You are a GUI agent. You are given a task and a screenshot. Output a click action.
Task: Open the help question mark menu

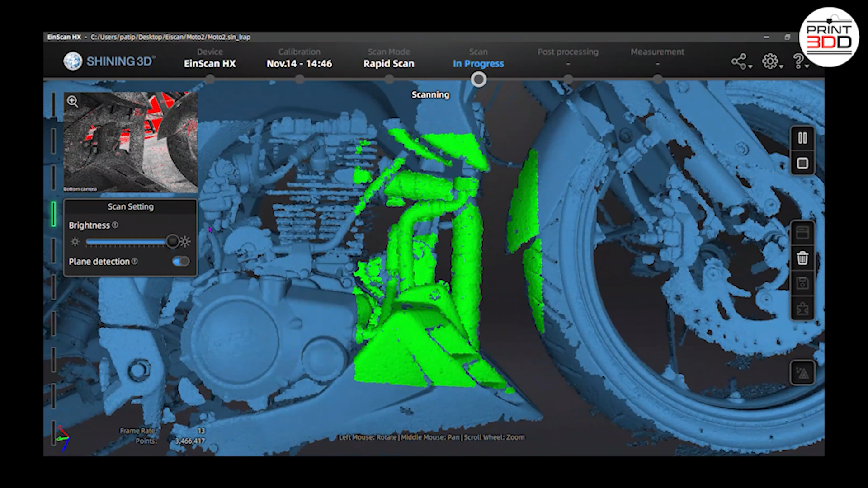pyautogui.click(x=801, y=61)
